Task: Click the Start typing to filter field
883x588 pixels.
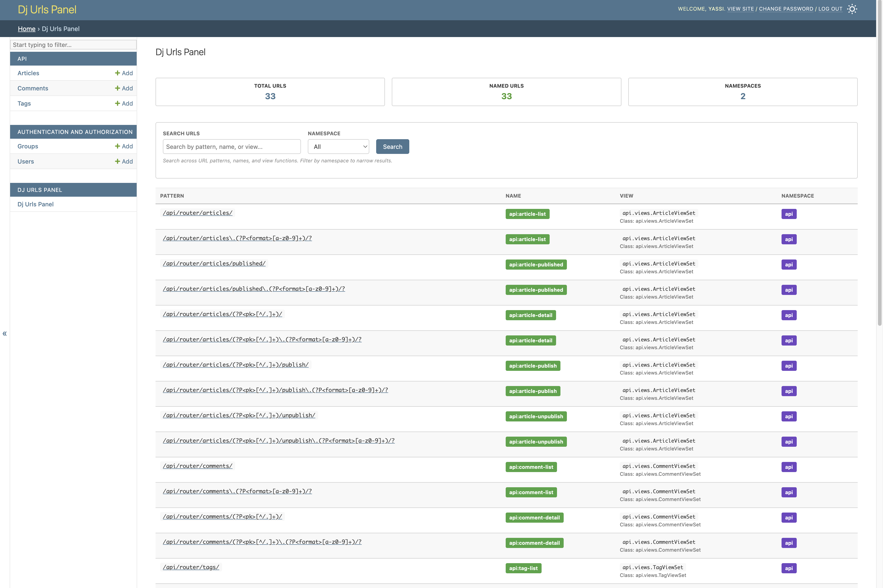Action: pyautogui.click(x=73, y=45)
